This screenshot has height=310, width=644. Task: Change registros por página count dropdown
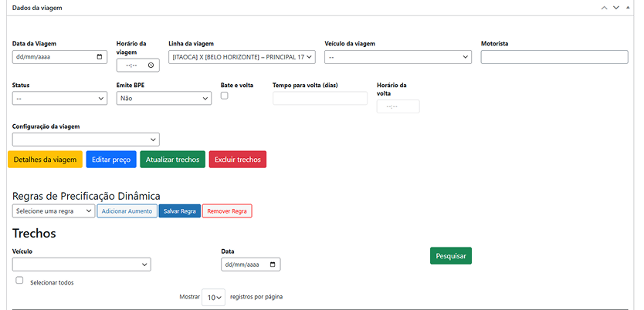(x=213, y=298)
